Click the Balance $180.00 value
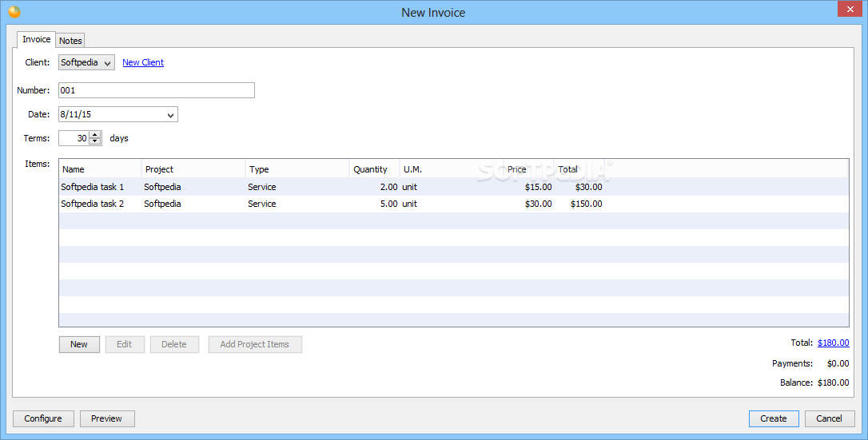This screenshot has width=868, height=440. coord(833,383)
